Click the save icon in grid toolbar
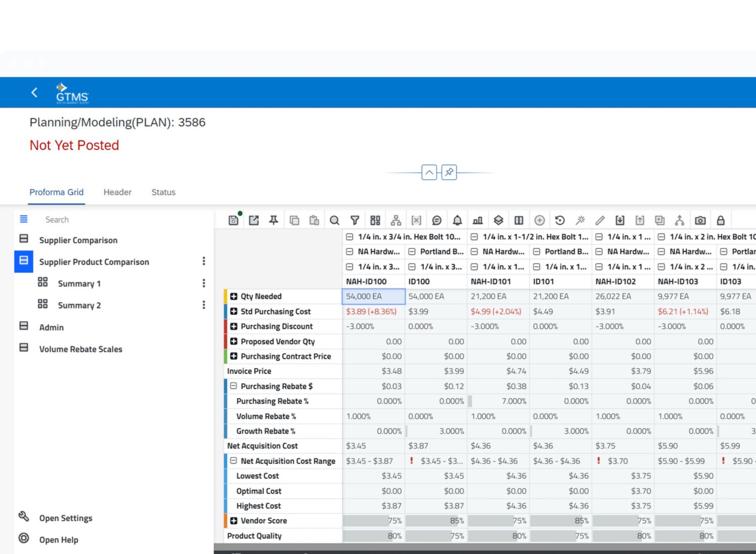Screen dimensions: 756x554 point(233,220)
